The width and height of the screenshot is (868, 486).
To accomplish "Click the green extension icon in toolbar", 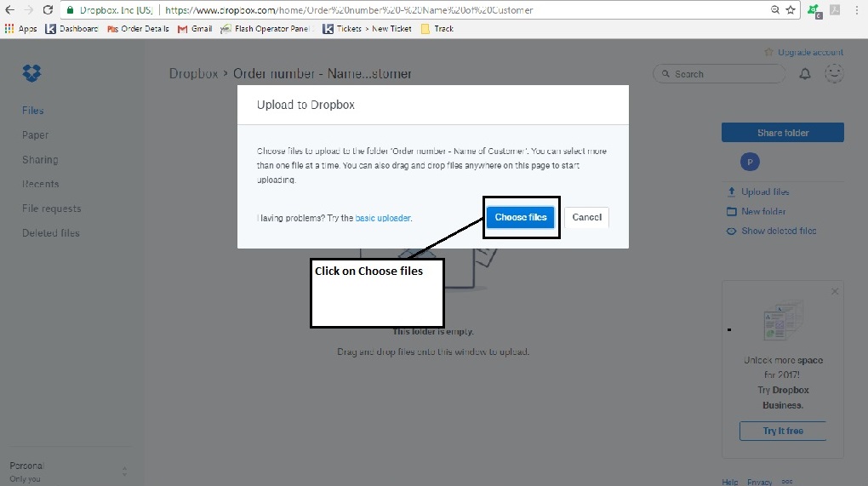I will tap(814, 10).
